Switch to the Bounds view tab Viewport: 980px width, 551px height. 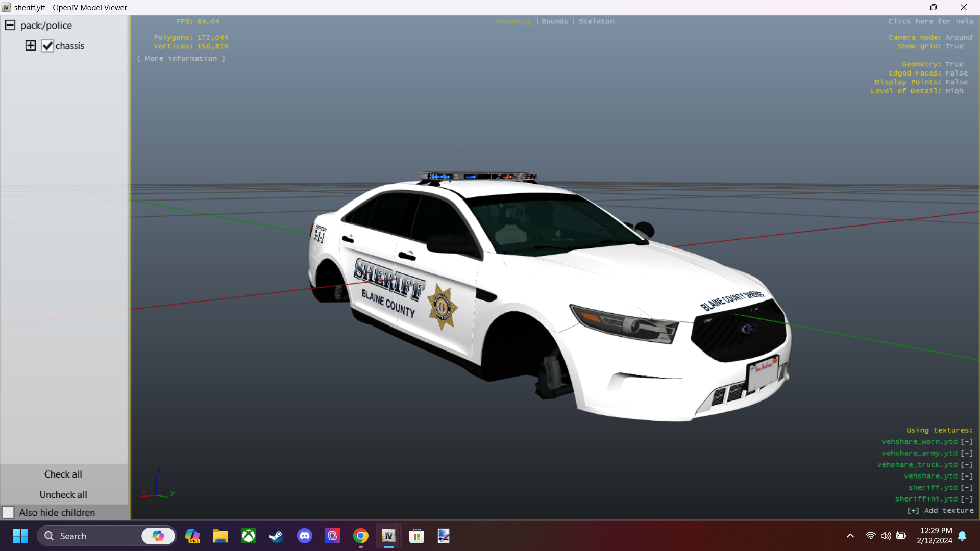pos(555,21)
